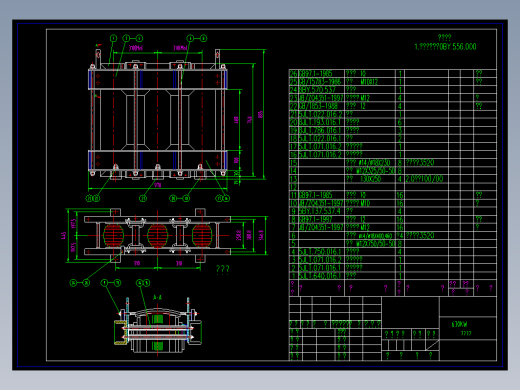Pick the 5JLT.071.016.2 code in row 3

point(320,260)
